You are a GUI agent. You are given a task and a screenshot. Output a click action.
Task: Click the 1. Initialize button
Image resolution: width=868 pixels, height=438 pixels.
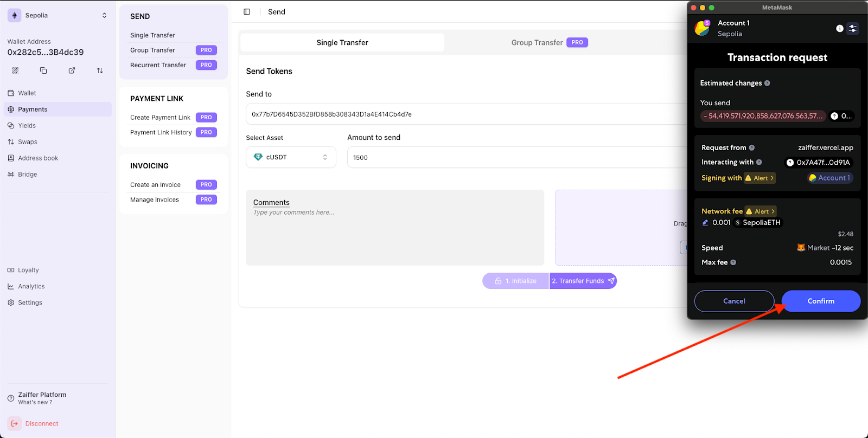pyautogui.click(x=516, y=281)
